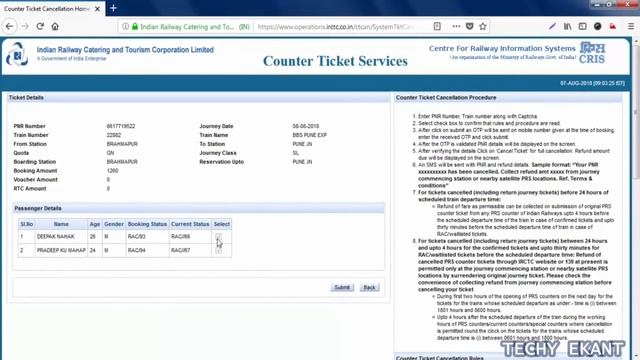
Task: Open new tab with plus icon
Action: click(x=113, y=8)
